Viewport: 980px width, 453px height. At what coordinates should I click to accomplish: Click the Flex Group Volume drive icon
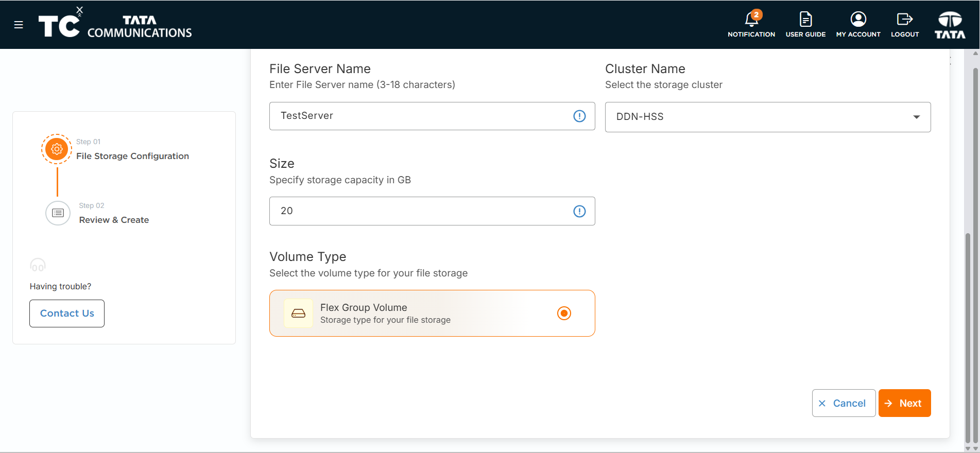click(x=298, y=313)
